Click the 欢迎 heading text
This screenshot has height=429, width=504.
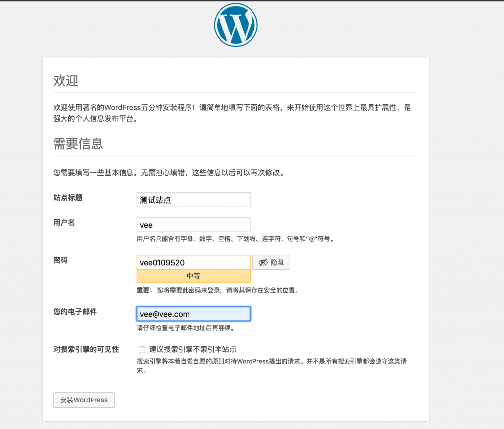coord(65,80)
